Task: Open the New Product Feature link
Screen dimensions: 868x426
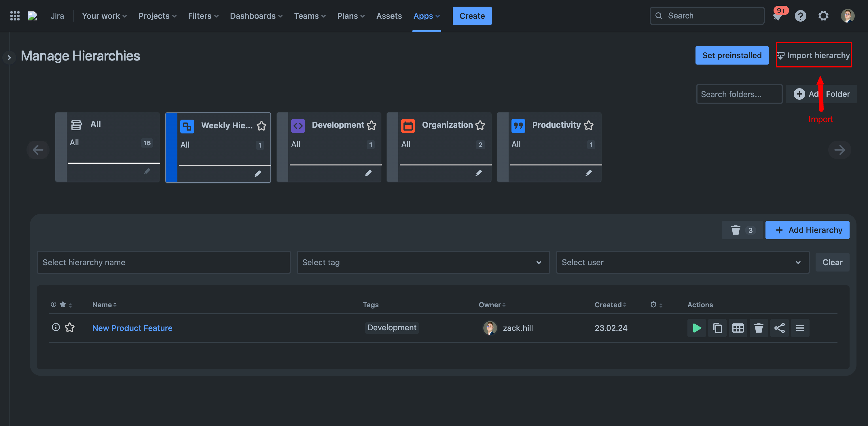Action: click(x=132, y=328)
